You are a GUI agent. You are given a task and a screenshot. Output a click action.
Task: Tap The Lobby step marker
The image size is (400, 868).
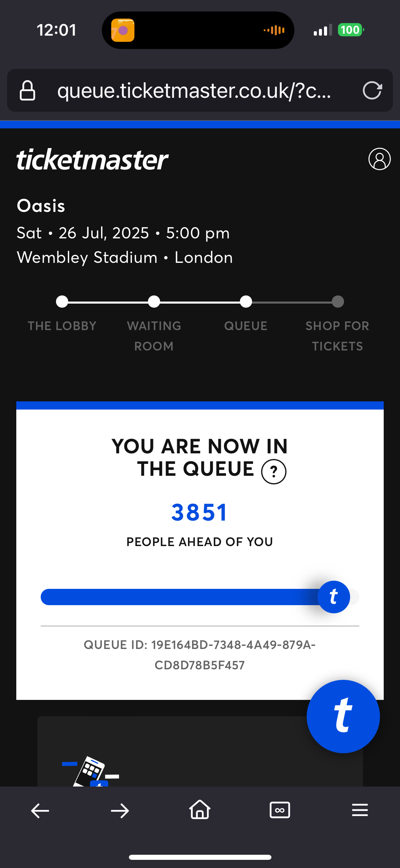62,302
